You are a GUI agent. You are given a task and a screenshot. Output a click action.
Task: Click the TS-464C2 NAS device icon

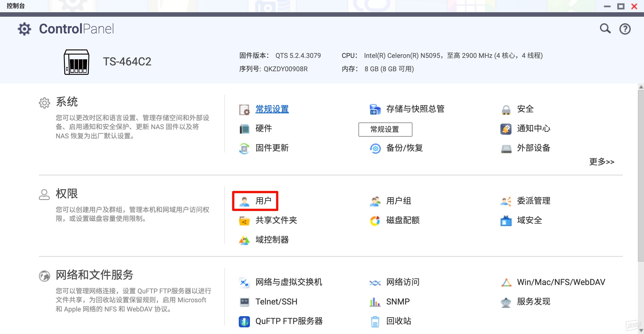pos(77,62)
